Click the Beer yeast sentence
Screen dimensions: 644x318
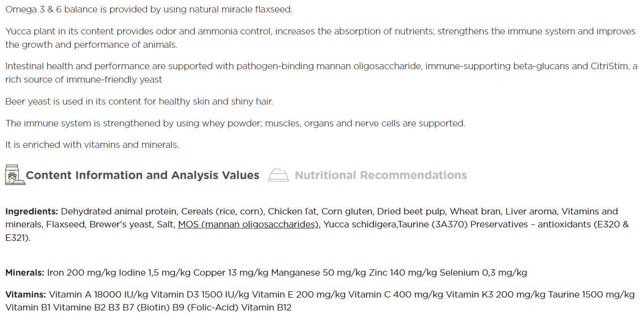(x=139, y=102)
